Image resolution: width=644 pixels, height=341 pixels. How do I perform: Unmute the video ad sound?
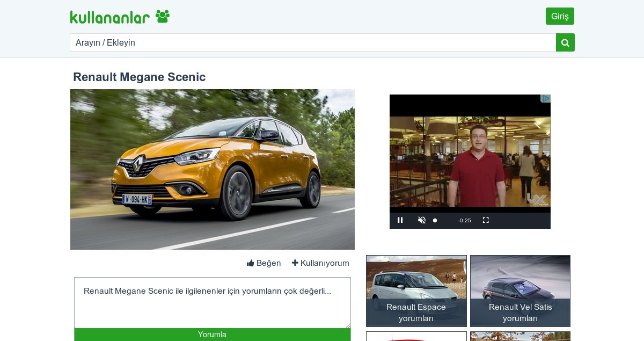coord(422,220)
